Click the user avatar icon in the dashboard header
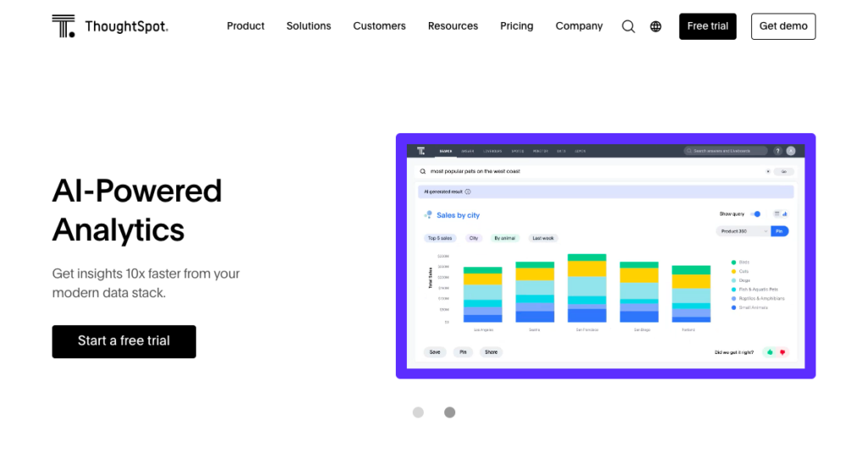The width and height of the screenshot is (868, 465). [791, 151]
